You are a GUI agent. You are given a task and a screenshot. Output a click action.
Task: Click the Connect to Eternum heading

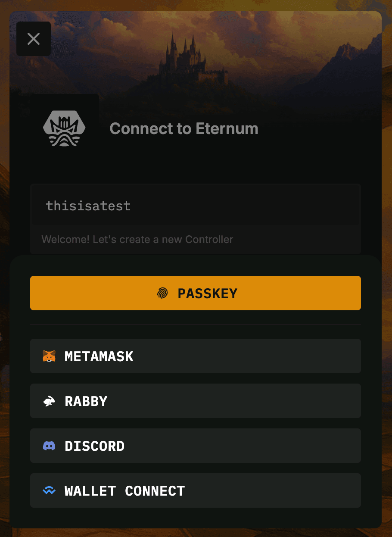184,128
